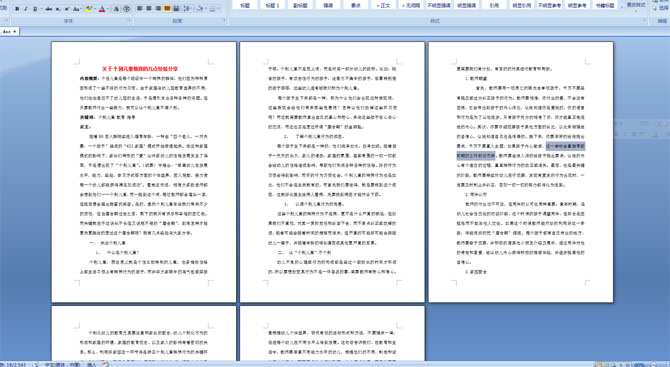Click the superscript icon

[x=68, y=9]
